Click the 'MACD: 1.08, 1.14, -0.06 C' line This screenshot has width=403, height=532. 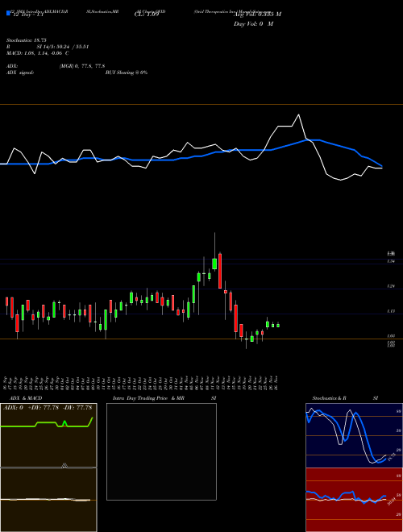point(38,53)
